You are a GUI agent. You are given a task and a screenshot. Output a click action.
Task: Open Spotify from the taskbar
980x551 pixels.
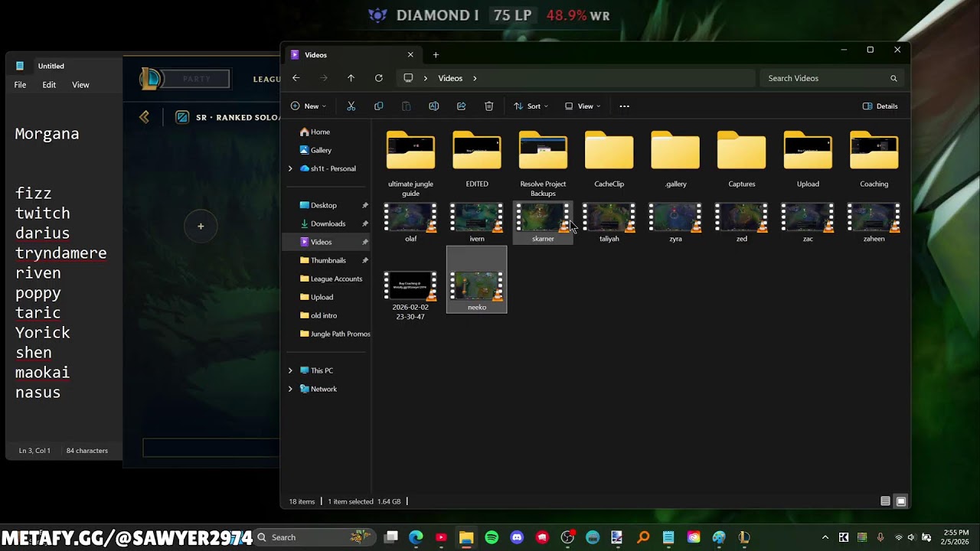[492, 537]
